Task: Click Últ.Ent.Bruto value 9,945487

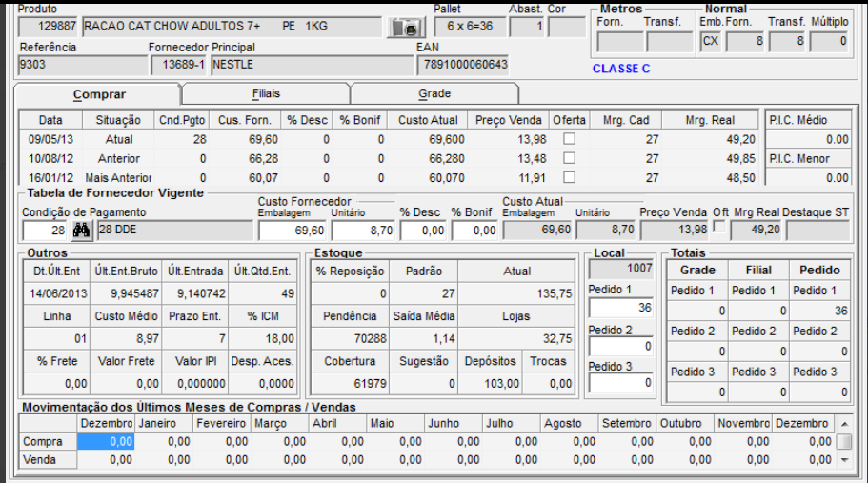Action: click(126, 293)
